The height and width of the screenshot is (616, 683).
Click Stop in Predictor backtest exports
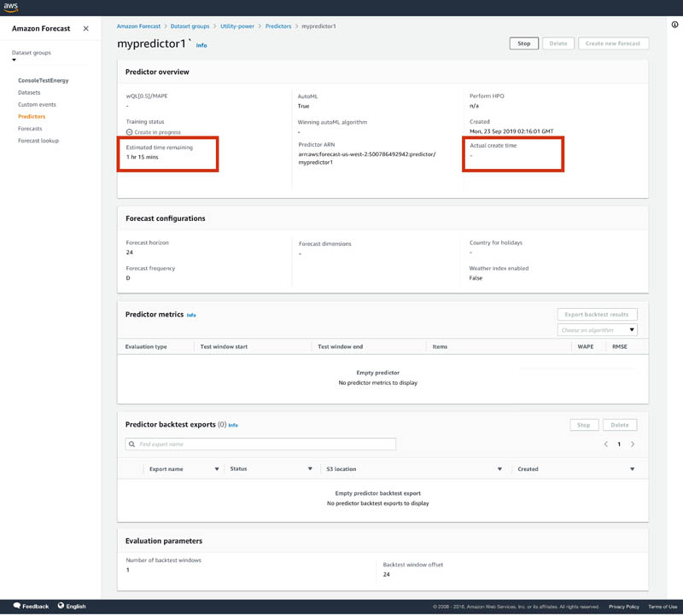click(584, 425)
